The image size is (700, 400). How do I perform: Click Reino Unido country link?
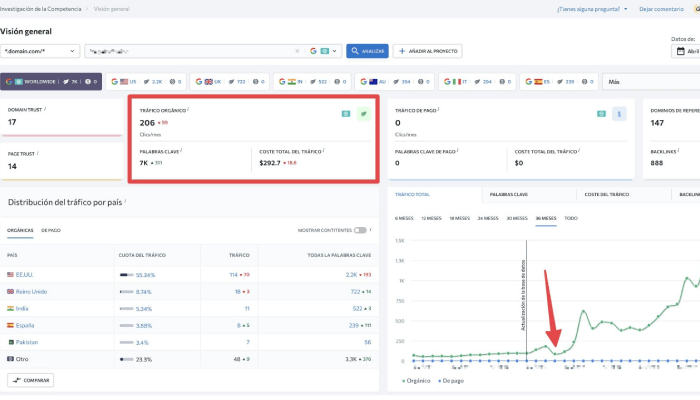pos(31,292)
